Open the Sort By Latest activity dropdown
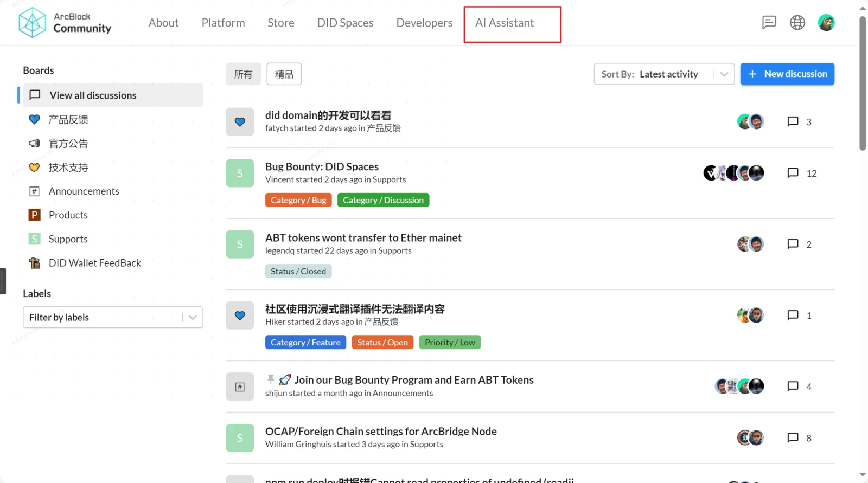 pos(664,74)
